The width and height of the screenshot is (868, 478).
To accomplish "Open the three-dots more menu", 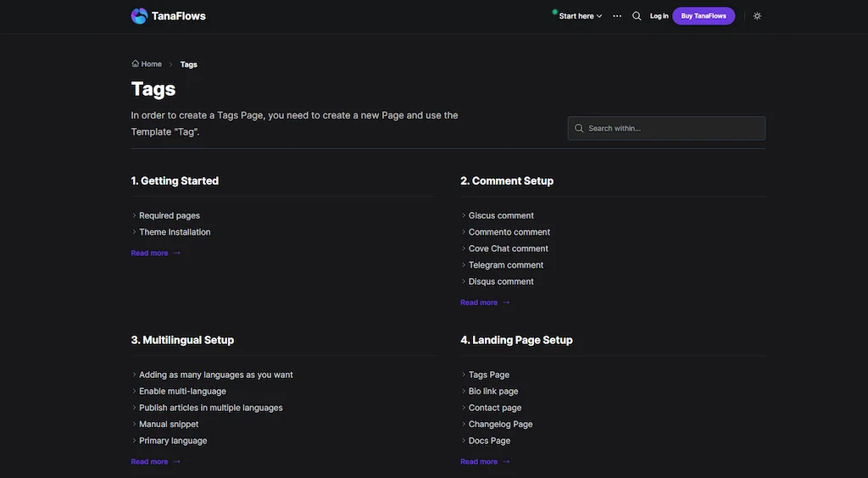I will 617,16.
